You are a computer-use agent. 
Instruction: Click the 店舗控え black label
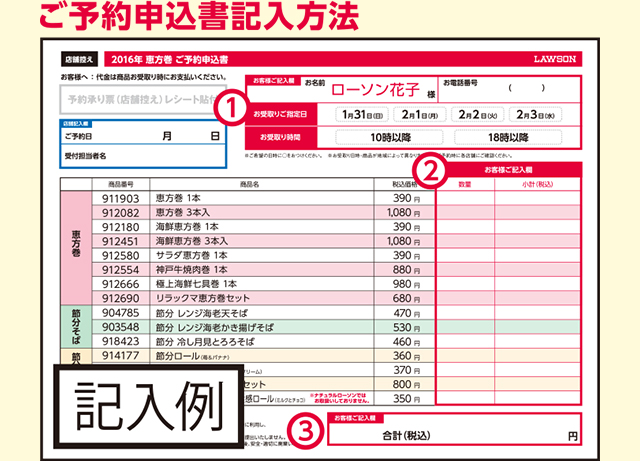(x=80, y=60)
